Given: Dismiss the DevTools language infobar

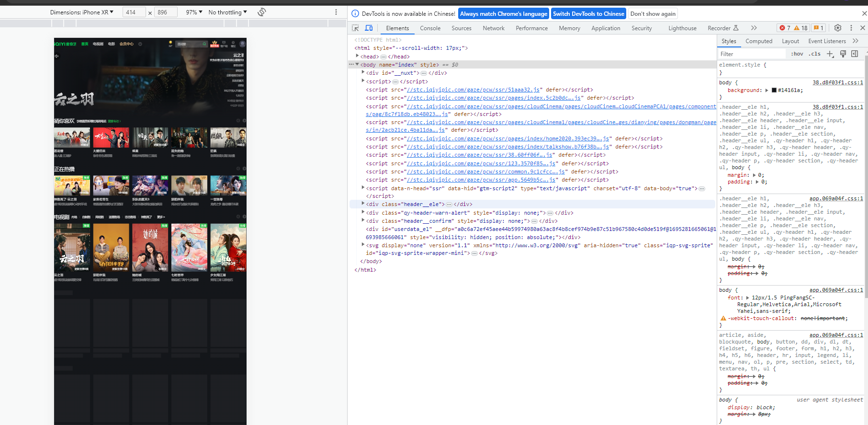Looking at the screenshot, I should (864, 13).
